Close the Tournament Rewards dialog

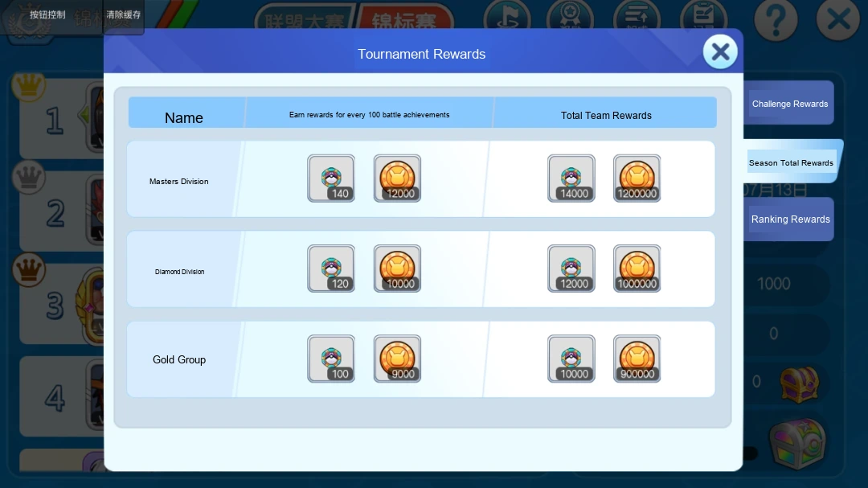tap(720, 52)
